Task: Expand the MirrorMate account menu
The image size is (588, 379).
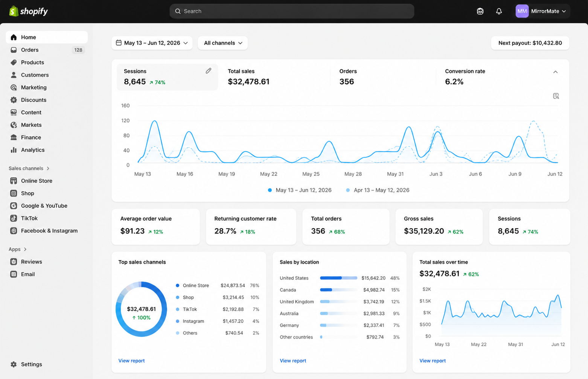Action: [x=542, y=11]
